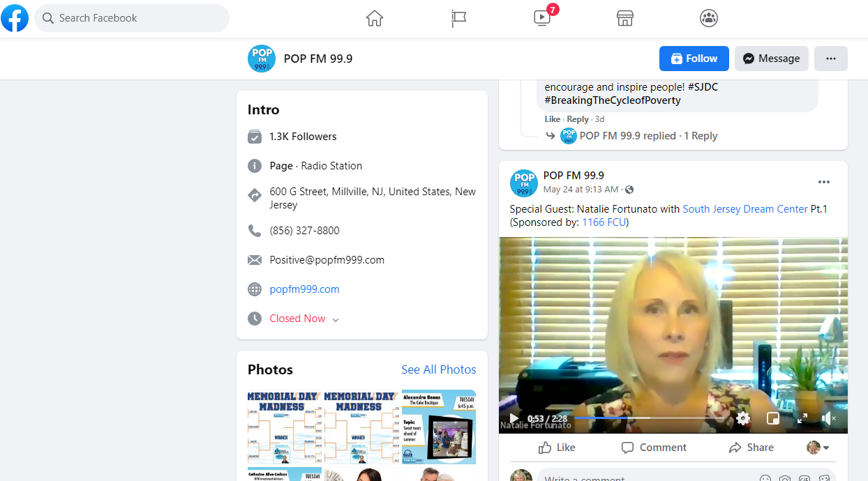Open the page header more options button
The image size is (868, 481).
click(831, 59)
